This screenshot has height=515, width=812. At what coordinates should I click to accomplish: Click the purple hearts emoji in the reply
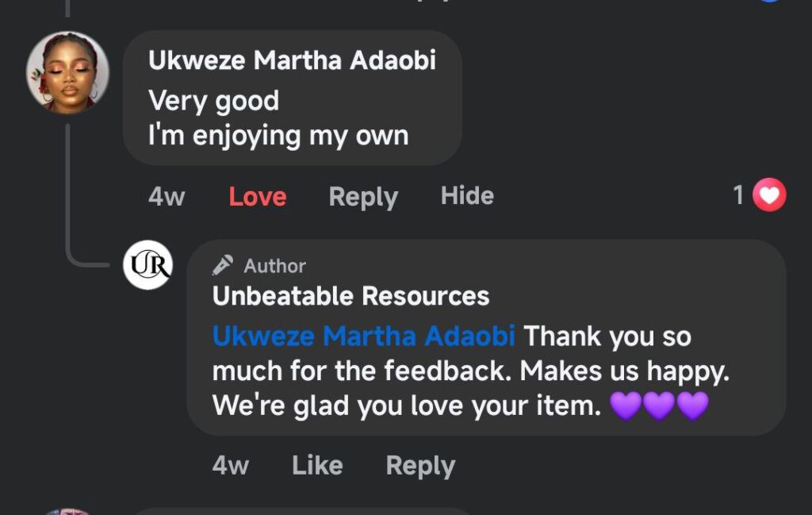pos(659,406)
